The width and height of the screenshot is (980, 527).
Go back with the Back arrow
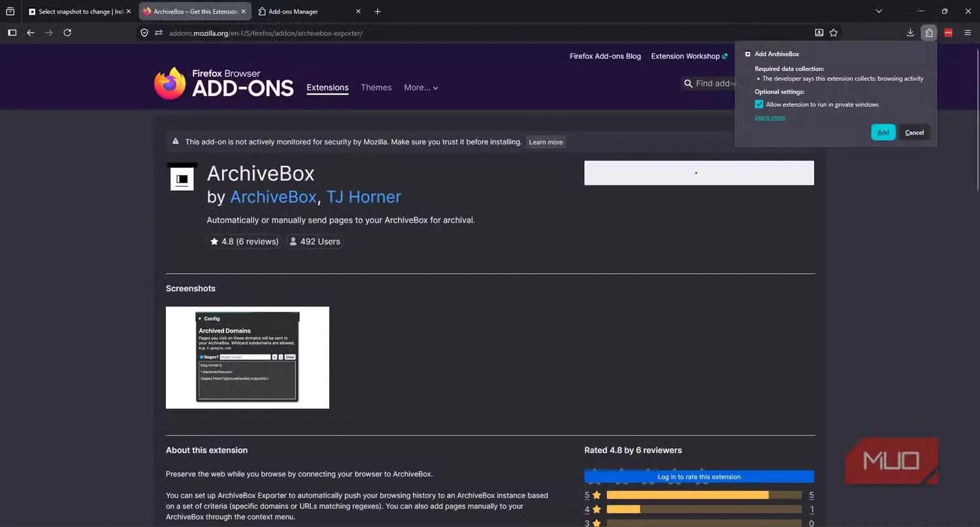pos(30,33)
